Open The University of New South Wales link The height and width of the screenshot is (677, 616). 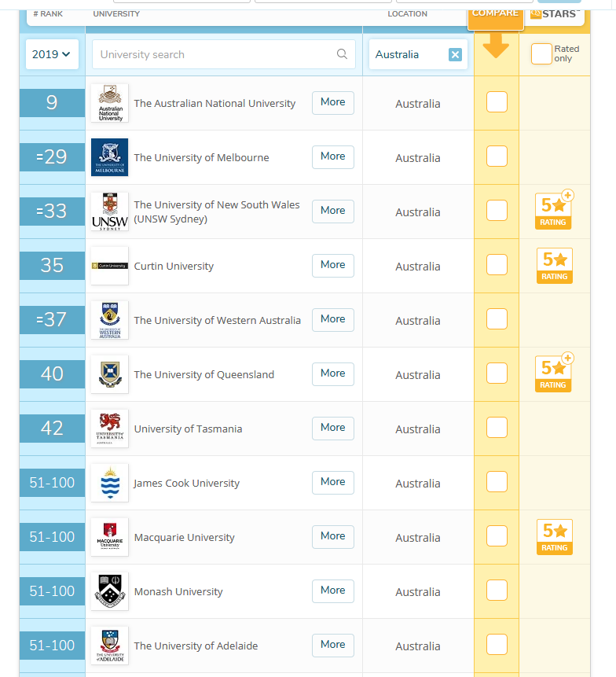217,212
